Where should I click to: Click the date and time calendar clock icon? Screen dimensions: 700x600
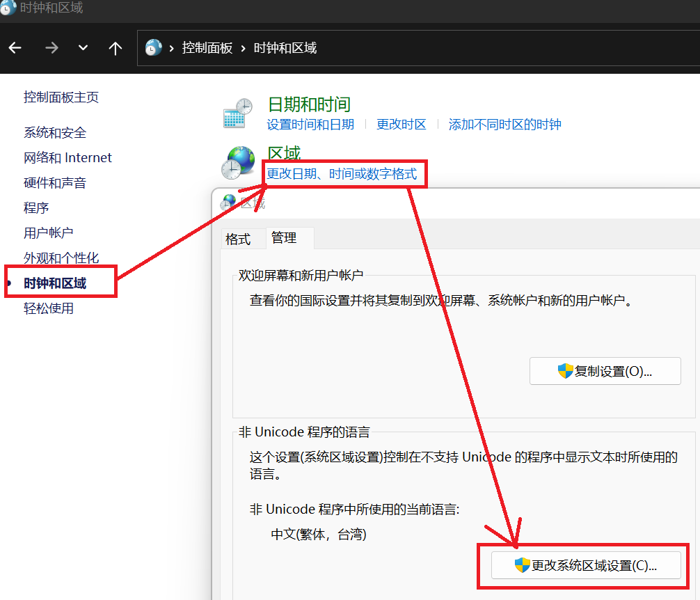point(237,113)
